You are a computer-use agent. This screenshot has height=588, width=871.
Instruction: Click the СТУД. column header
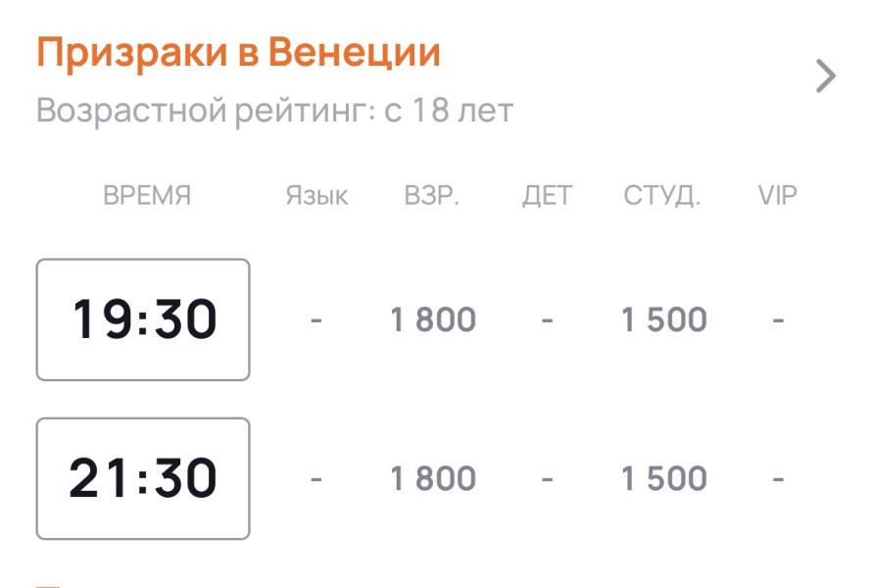click(662, 196)
